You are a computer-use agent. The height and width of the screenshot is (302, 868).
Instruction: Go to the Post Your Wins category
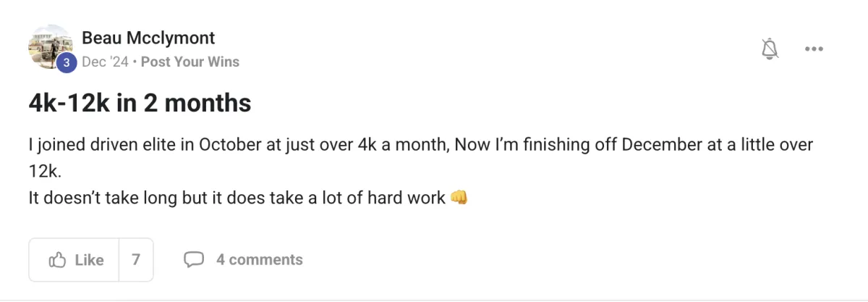[x=190, y=62]
